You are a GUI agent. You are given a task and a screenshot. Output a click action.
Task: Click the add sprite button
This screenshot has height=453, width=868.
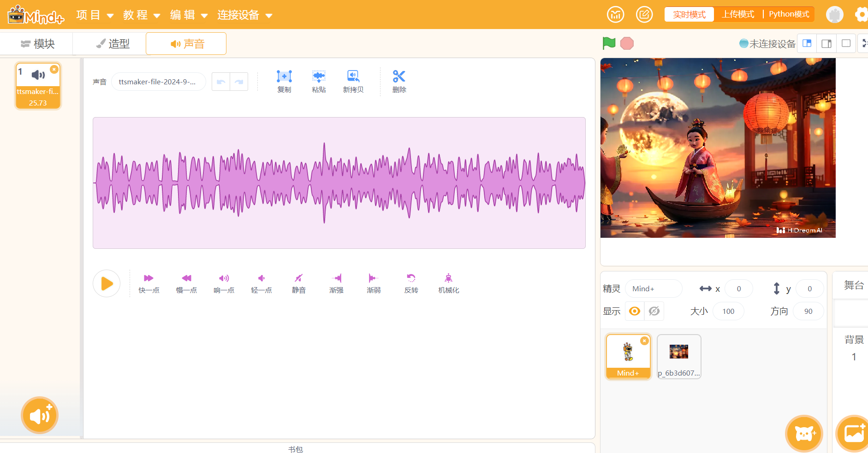pyautogui.click(x=804, y=434)
